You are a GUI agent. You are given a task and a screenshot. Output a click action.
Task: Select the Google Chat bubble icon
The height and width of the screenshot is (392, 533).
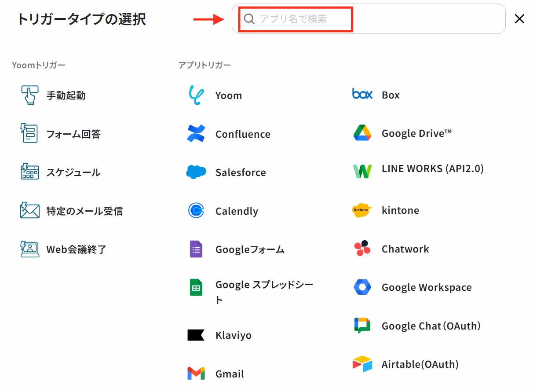[362, 326]
